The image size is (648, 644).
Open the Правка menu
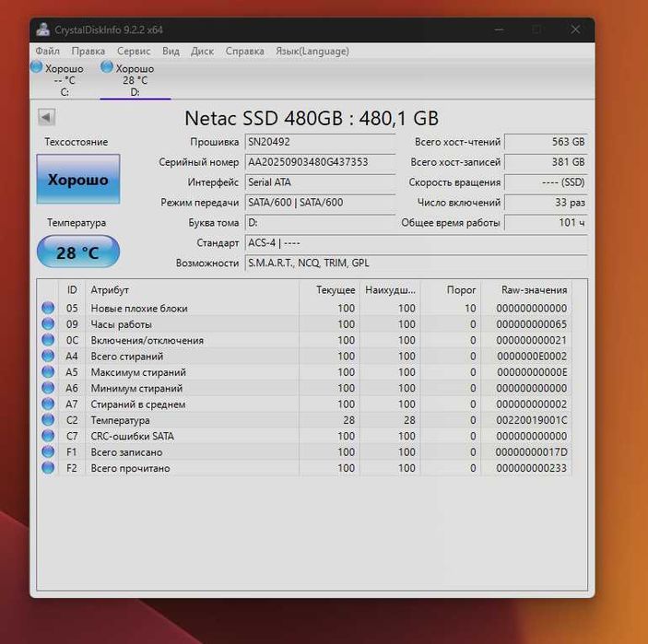click(88, 52)
